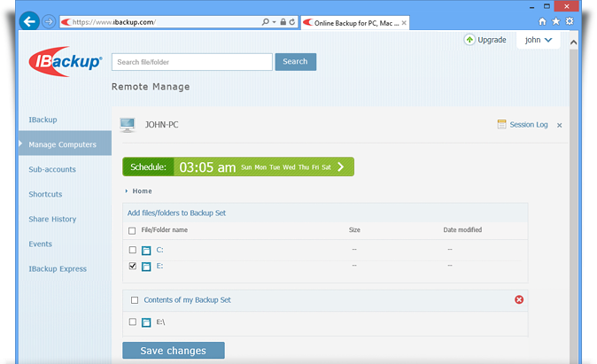This screenshot has height=364, width=597.
Task: Remove items with the red delete icon
Action: [x=519, y=299]
